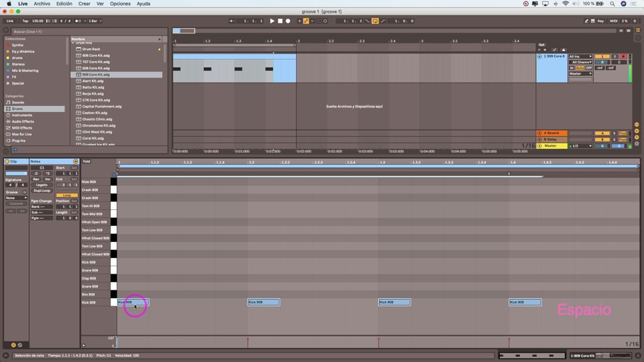
Task: Arm the 909 Core Kit track for recording
Action: point(623,56)
